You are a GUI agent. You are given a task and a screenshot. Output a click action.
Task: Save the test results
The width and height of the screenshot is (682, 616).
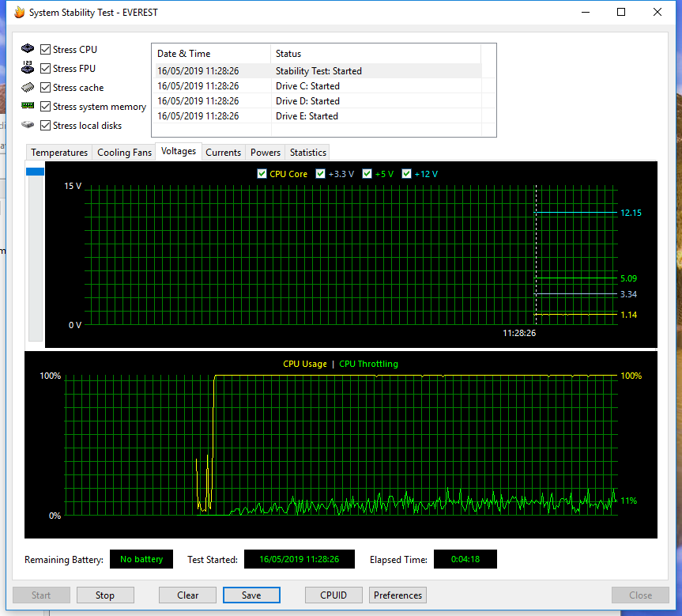(251, 595)
